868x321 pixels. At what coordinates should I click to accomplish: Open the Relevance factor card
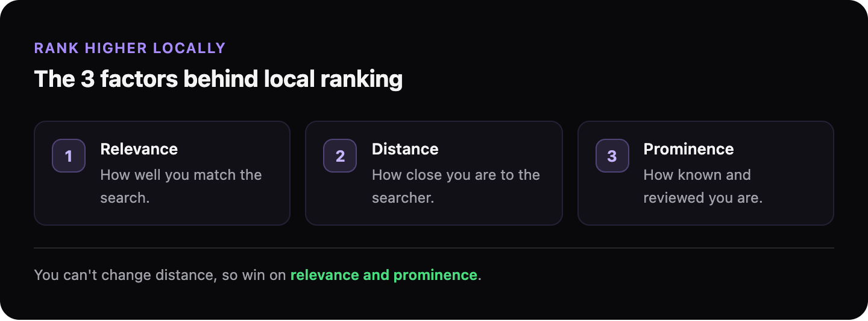pyautogui.click(x=162, y=173)
